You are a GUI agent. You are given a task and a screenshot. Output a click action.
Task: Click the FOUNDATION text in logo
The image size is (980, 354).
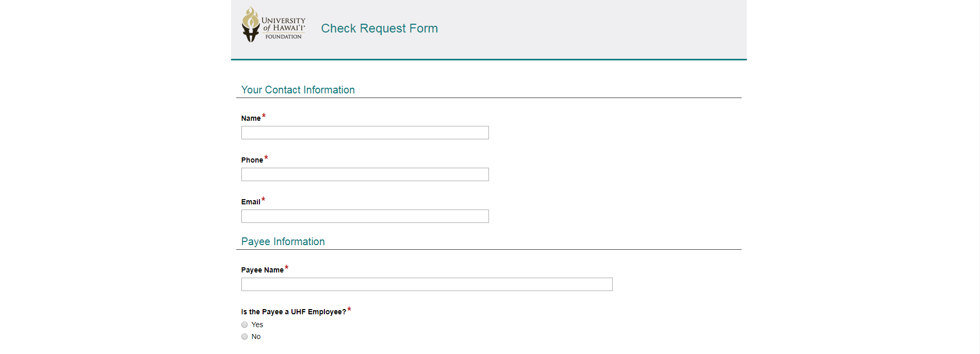[283, 37]
